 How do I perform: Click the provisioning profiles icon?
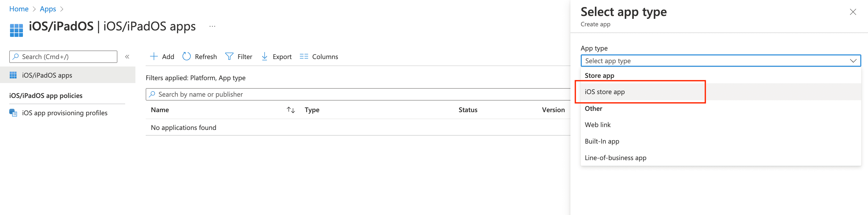coord(13,113)
